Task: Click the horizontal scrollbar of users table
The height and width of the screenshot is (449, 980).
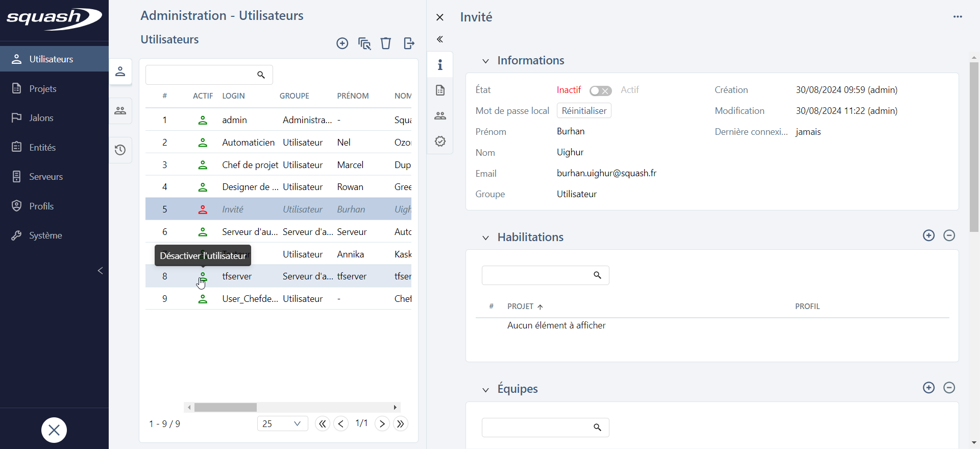Action: click(226, 407)
